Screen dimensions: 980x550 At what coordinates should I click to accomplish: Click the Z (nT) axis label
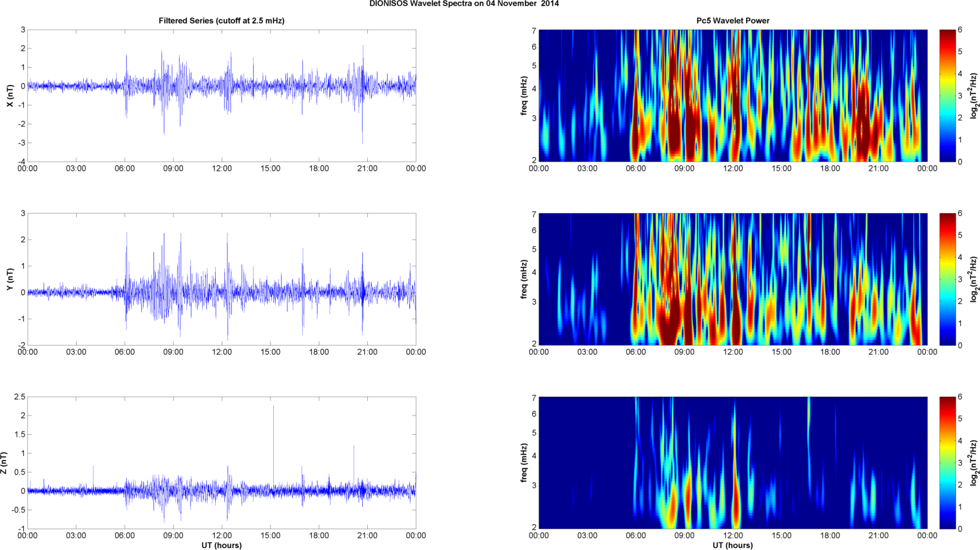(4, 463)
